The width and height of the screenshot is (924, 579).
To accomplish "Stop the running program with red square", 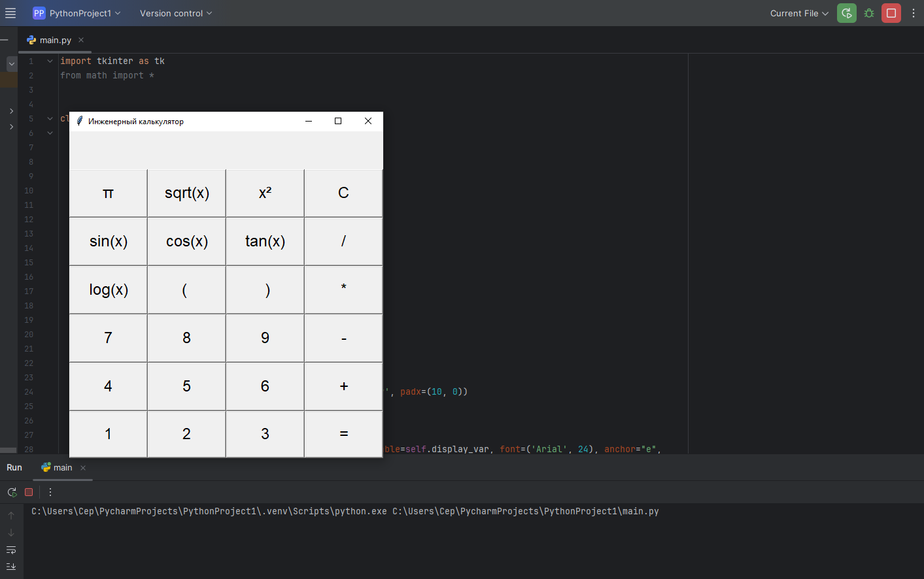I will pyautogui.click(x=891, y=13).
